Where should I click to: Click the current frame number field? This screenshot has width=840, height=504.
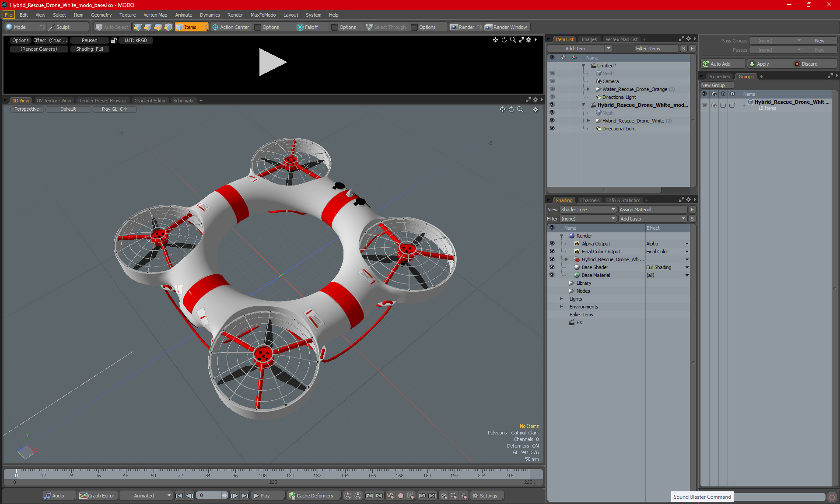(x=209, y=496)
